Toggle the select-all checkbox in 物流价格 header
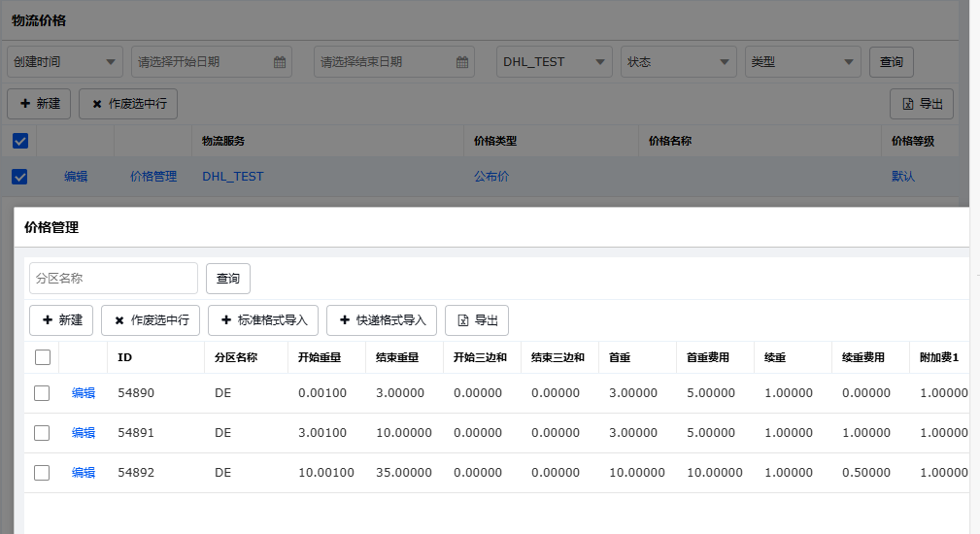Image resolution: width=980 pixels, height=534 pixels. click(20, 141)
